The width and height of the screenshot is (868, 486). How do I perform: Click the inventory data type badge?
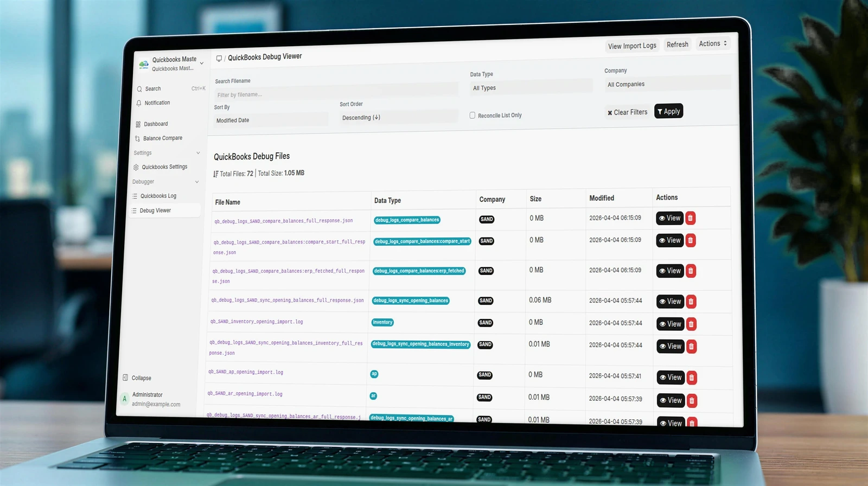tap(382, 322)
